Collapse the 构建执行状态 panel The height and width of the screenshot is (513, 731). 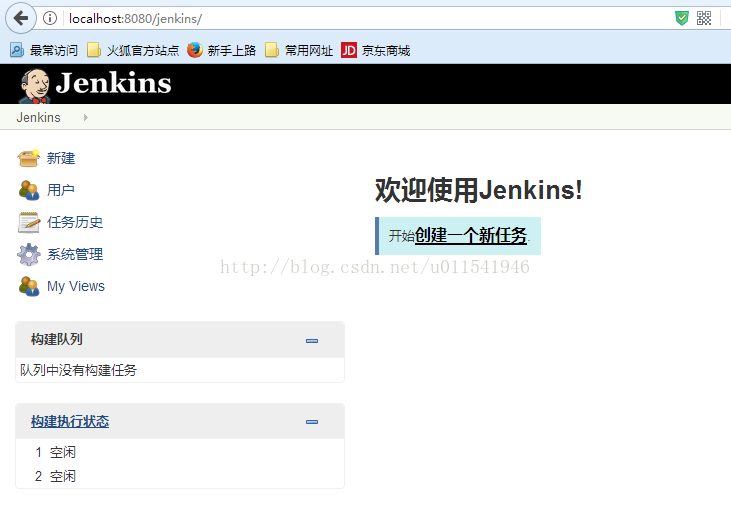point(312,422)
